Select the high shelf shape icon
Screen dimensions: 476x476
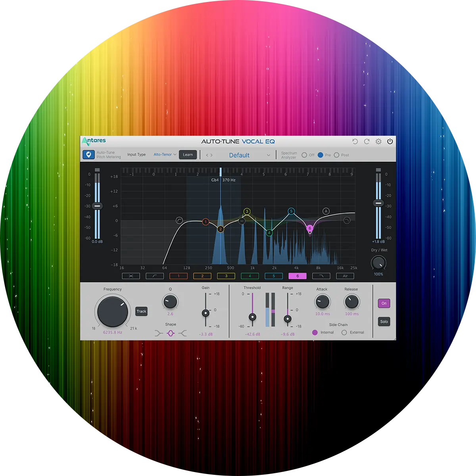click(x=182, y=334)
